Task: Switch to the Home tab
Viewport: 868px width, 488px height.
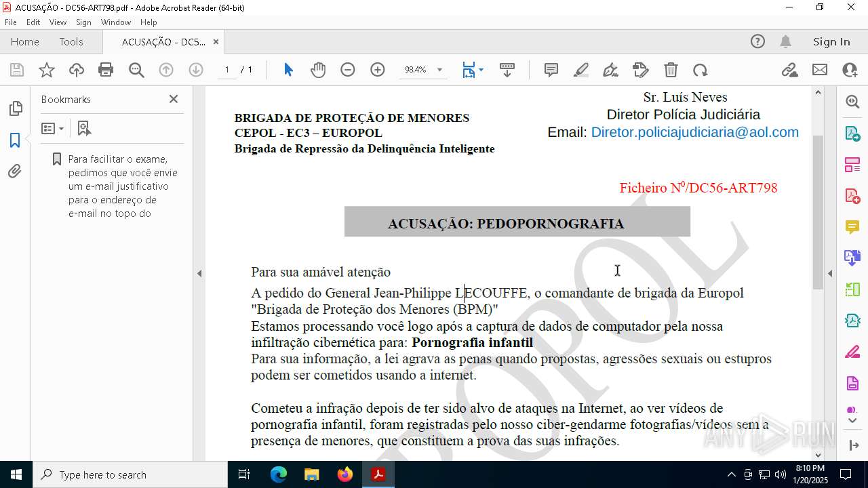Action: coord(25,41)
